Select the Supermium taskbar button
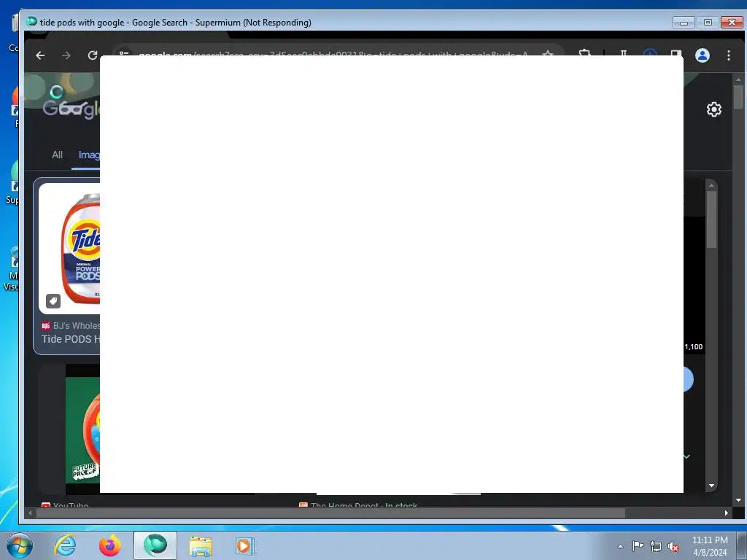 pos(155,545)
